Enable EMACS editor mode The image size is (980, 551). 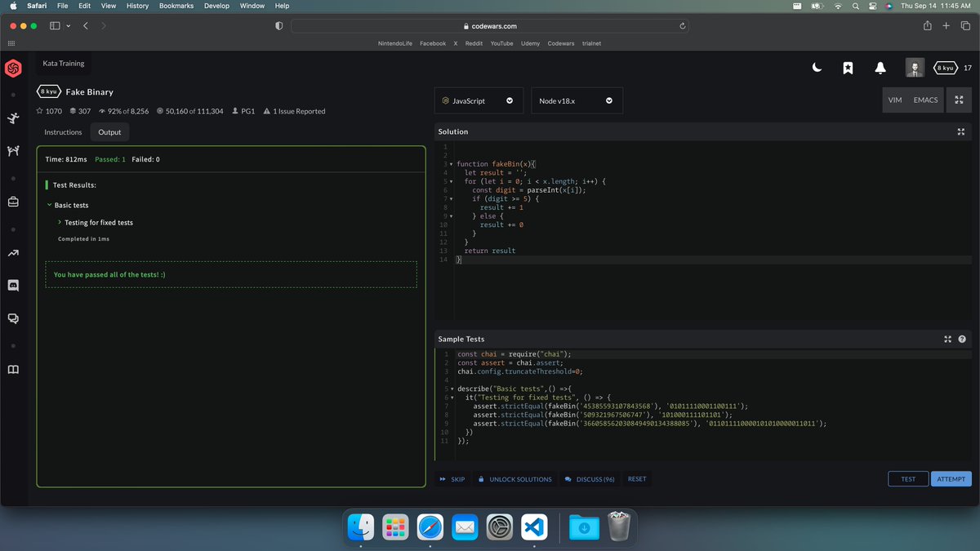[925, 100]
